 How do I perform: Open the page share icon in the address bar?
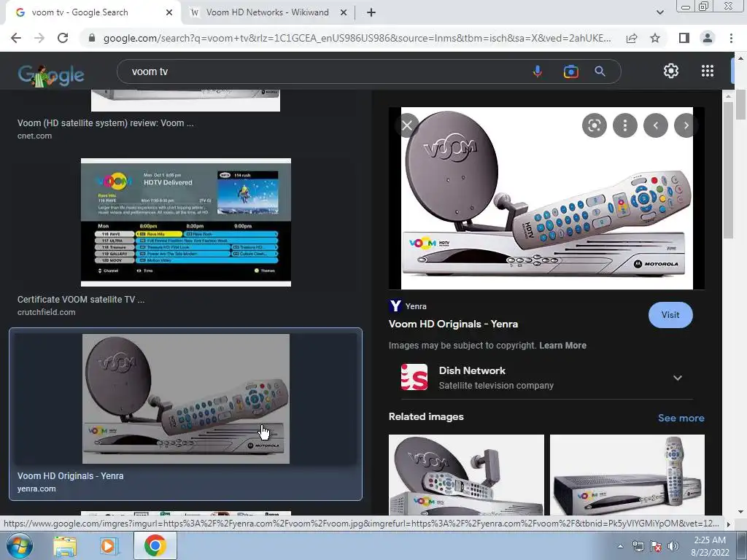(632, 38)
